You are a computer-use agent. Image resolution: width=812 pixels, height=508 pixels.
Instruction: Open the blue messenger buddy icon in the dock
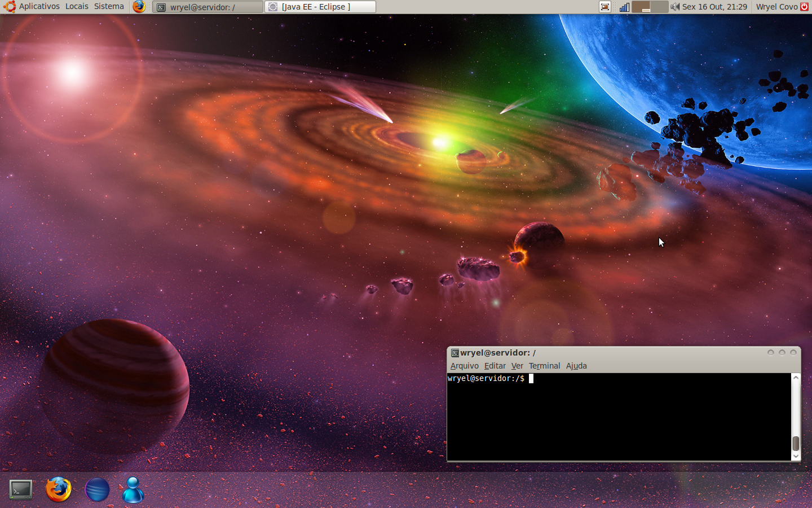[133, 489]
